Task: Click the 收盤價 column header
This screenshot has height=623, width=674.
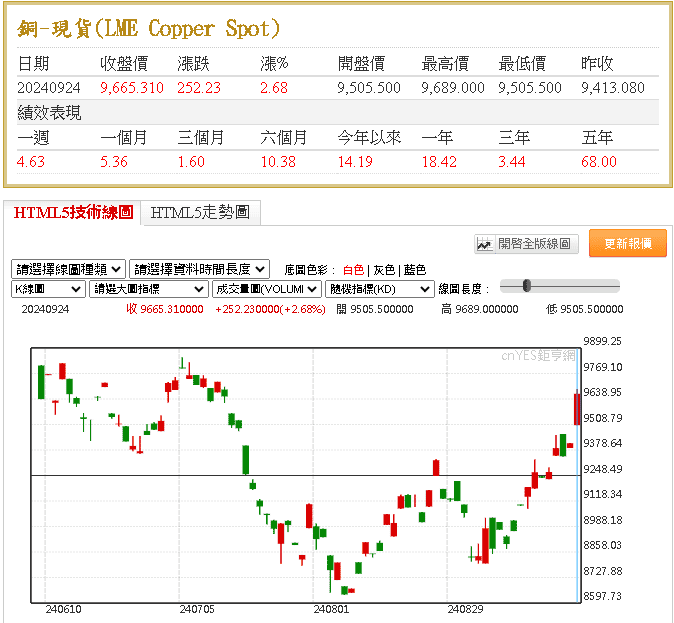Action: pyautogui.click(x=124, y=64)
